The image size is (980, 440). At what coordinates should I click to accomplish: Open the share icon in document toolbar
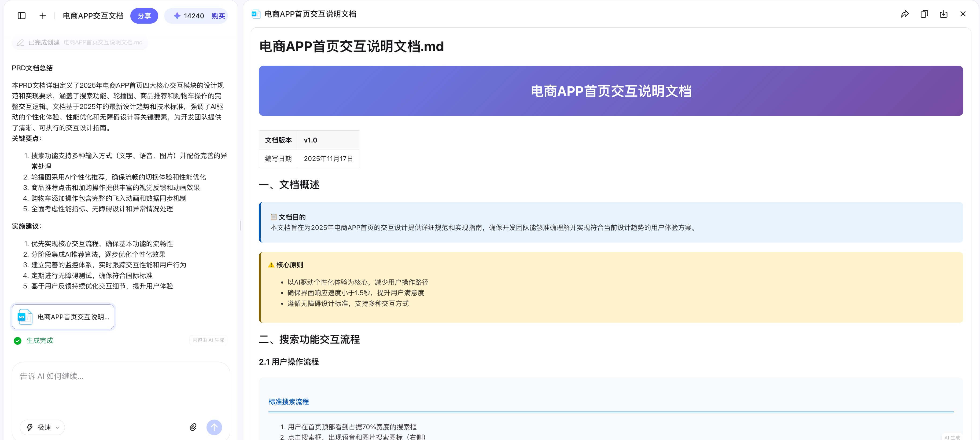[905, 14]
